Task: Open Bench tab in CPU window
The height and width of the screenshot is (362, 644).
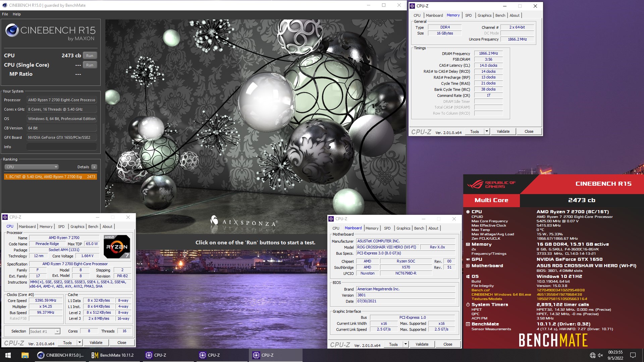Action: pyautogui.click(x=93, y=227)
